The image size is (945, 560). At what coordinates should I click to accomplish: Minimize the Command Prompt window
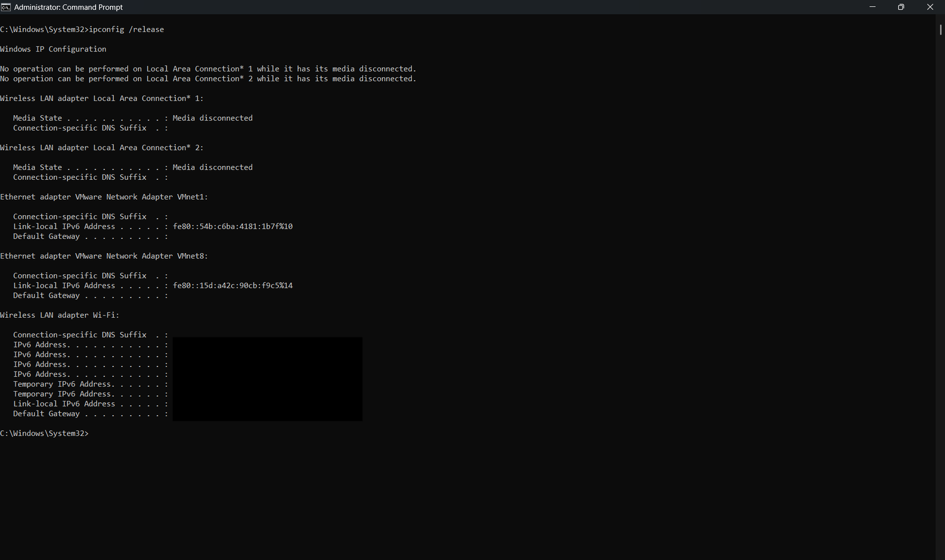[872, 7]
